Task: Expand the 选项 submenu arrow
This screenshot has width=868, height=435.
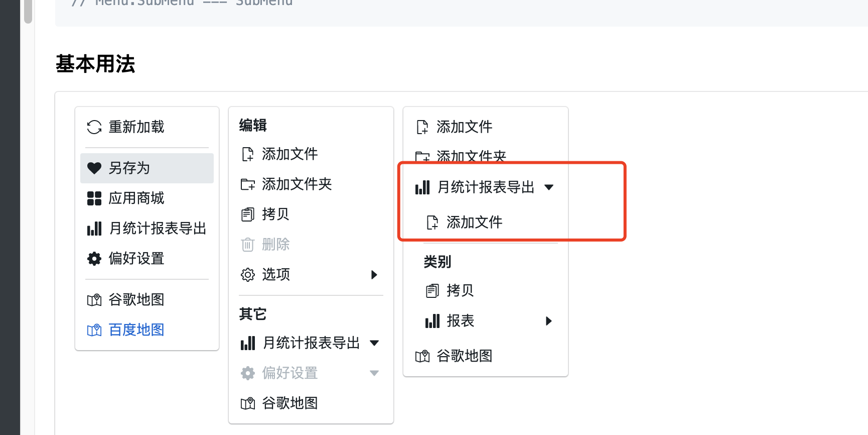Action: [374, 275]
